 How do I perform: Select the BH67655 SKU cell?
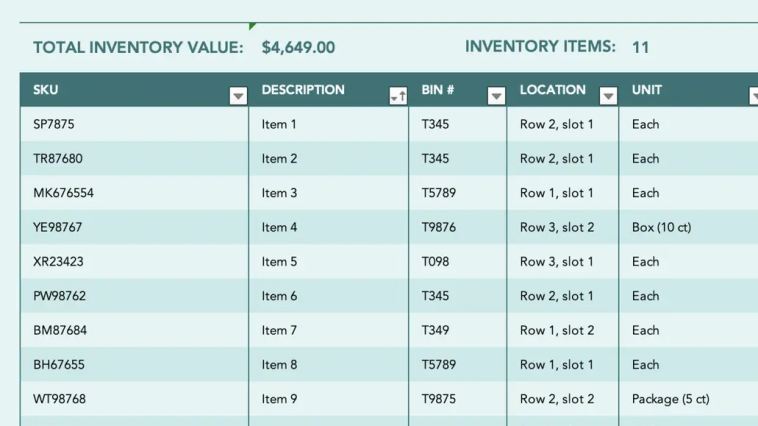click(134, 365)
